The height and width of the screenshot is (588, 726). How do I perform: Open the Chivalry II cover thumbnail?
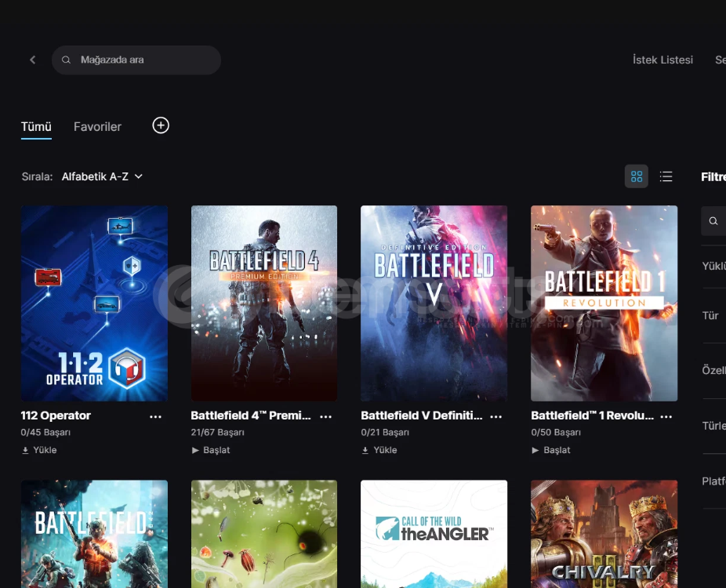click(604, 534)
